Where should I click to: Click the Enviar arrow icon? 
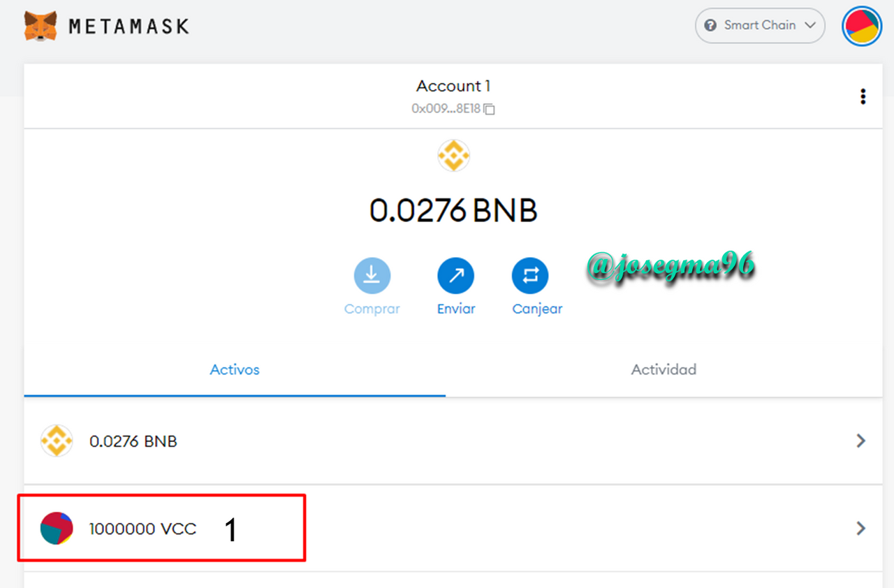tap(456, 276)
